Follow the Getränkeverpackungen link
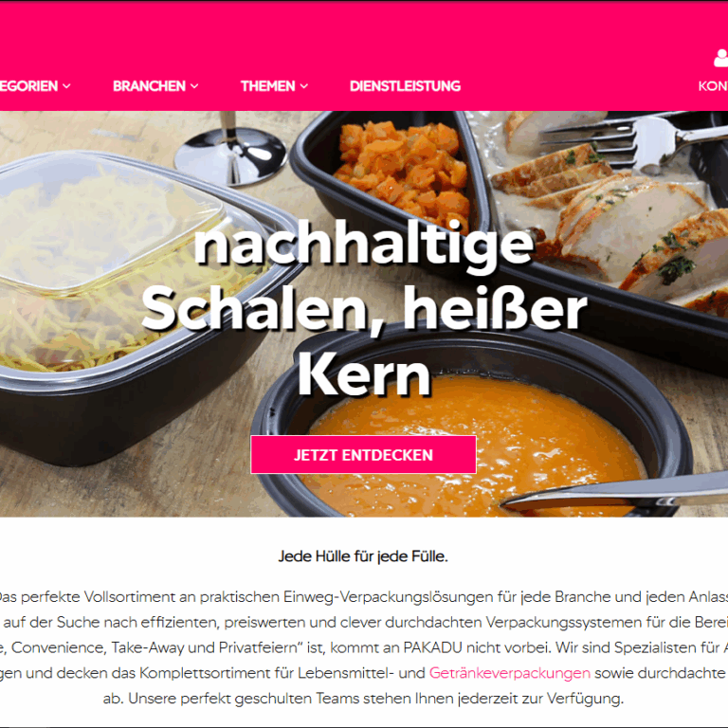Viewport: 728px width, 728px height. coord(509,673)
